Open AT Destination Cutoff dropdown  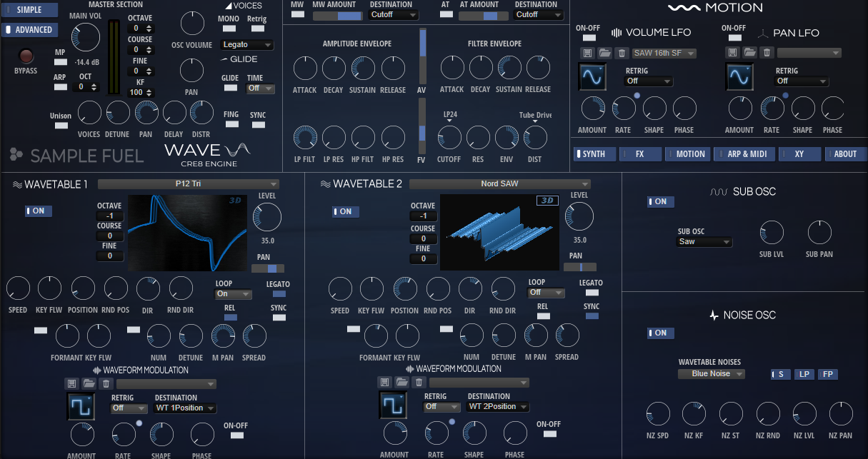tap(539, 14)
